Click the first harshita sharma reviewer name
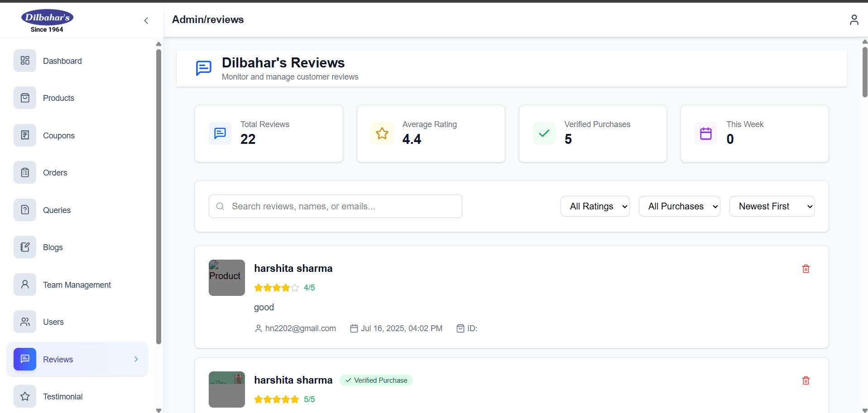This screenshot has height=413, width=868. click(x=293, y=268)
